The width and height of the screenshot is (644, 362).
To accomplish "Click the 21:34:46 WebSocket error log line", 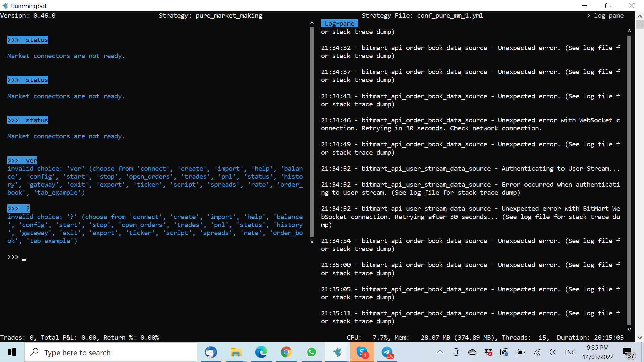I will point(470,124).
